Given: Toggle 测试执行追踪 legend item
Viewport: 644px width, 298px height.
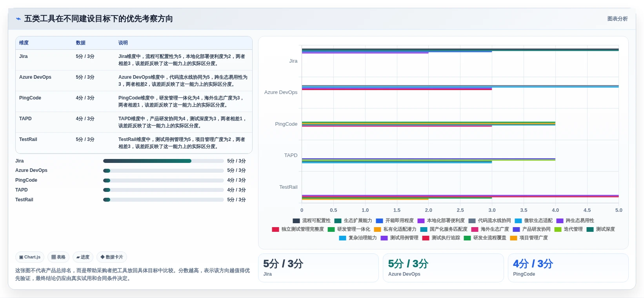Looking at the screenshot, I should pyautogui.click(x=441, y=238).
